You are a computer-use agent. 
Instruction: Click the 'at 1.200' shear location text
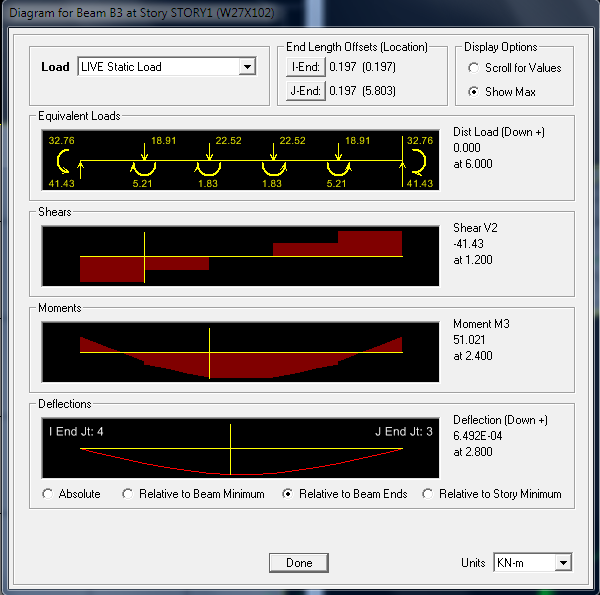coord(473,260)
